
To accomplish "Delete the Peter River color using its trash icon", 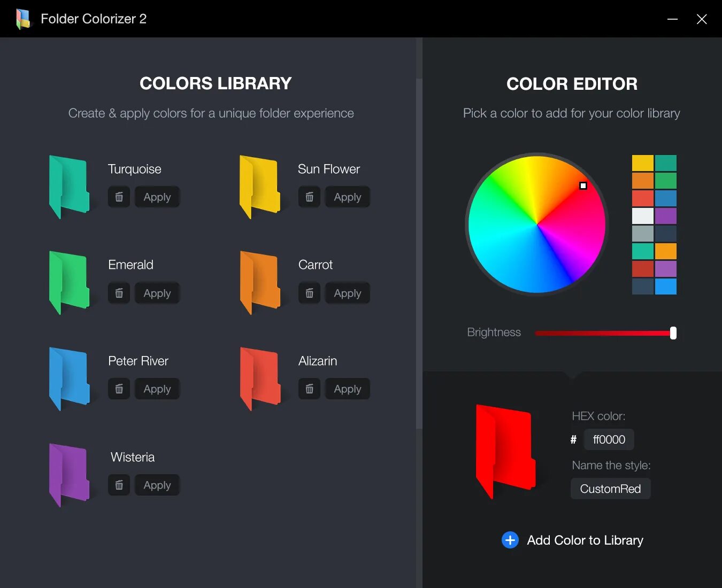I will pyautogui.click(x=119, y=389).
